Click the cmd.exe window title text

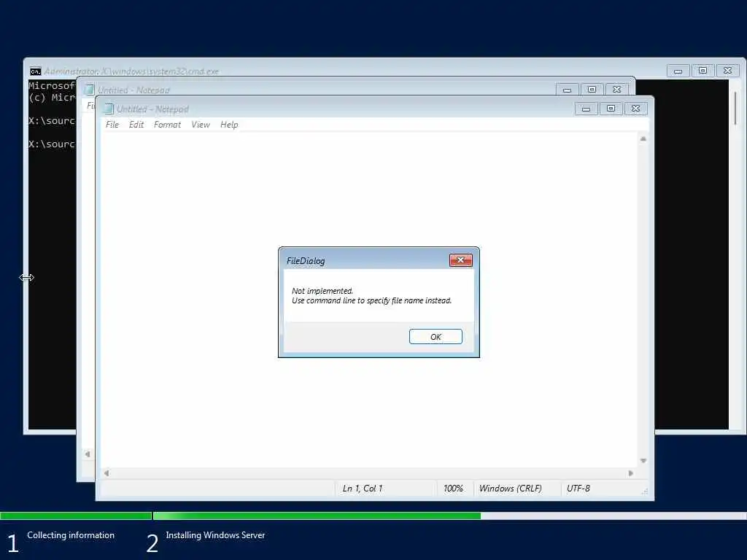click(x=131, y=71)
